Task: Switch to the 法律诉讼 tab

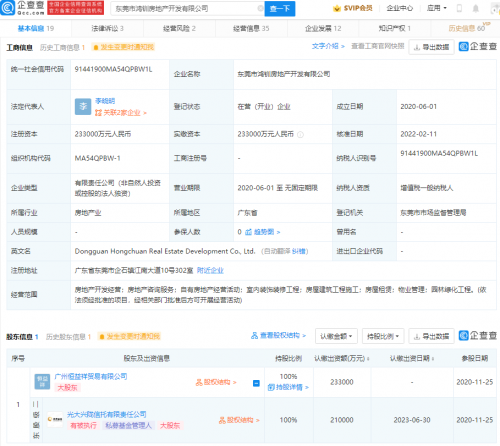Action: tap(107, 28)
